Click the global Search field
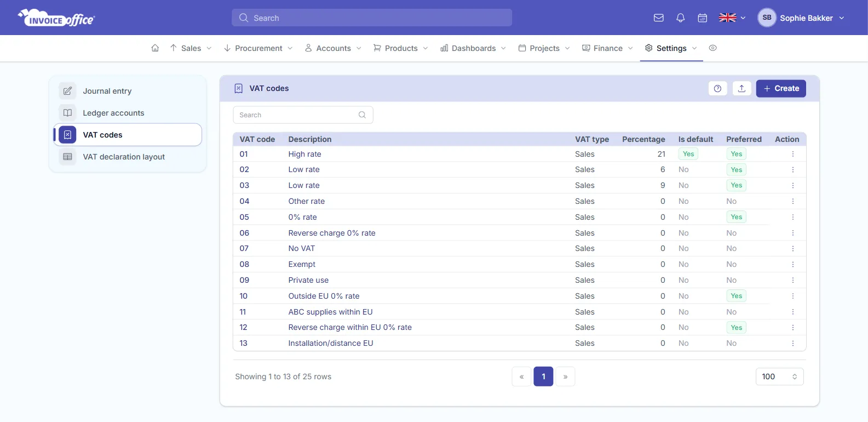868x422 pixels. (x=372, y=18)
